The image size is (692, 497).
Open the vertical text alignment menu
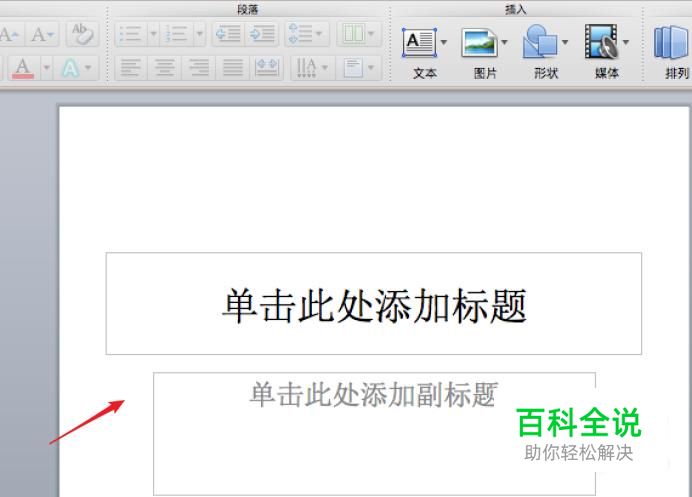pos(359,68)
